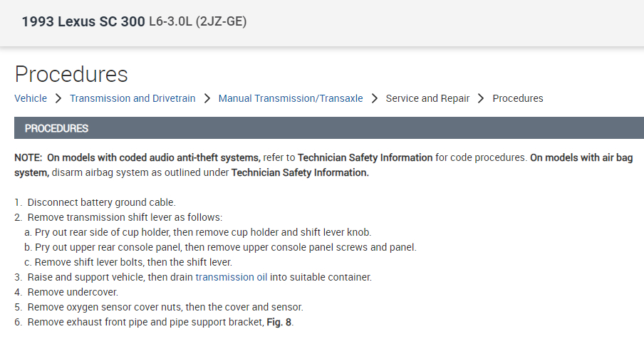The image size is (644, 339).
Task: Go to Transmission and Drivetrain breadcrumb
Action: (x=133, y=98)
